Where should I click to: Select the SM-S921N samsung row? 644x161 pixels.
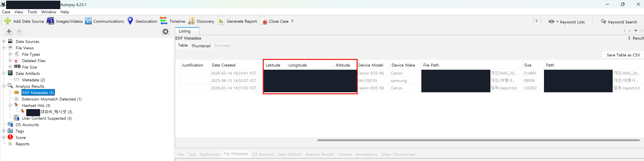click(x=409, y=80)
